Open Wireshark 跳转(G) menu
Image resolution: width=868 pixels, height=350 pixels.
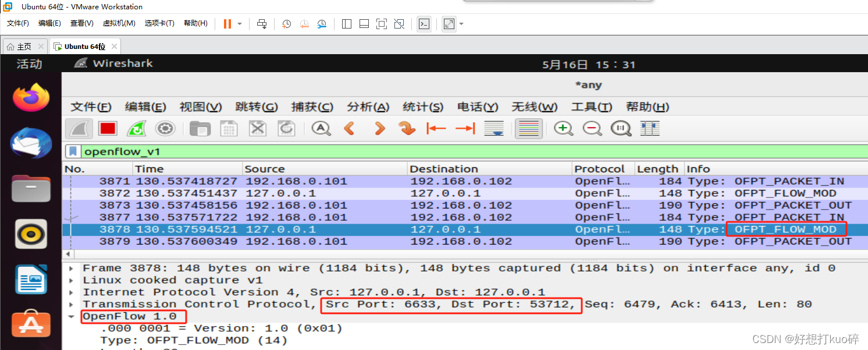click(x=257, y=107)
